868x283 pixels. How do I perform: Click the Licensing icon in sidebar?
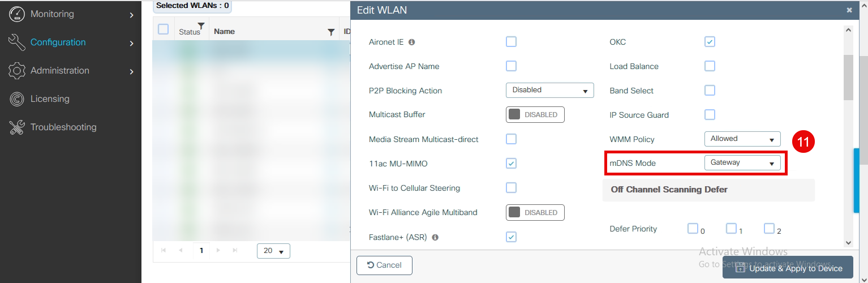click(x=17, y=99)
